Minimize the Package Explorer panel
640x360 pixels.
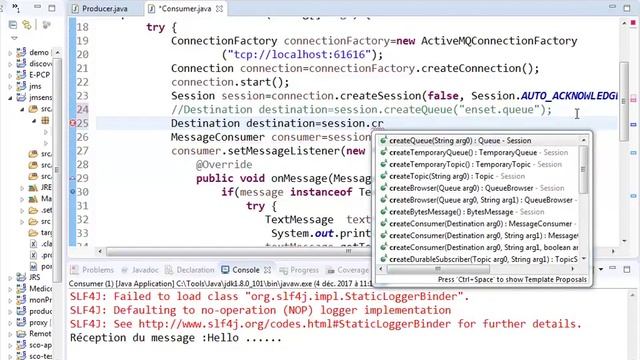(x=37, y=7)
